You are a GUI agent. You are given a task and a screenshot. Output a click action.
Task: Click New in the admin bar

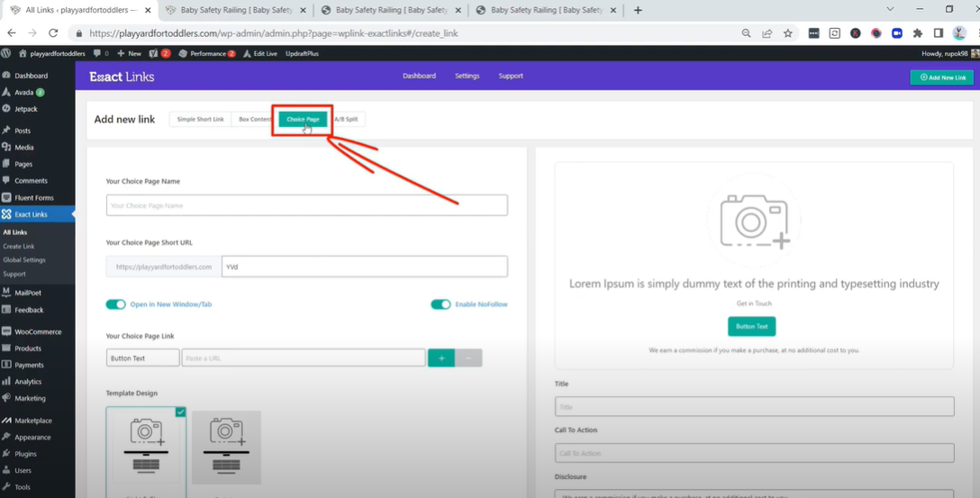pyautogui.click(x=130, y=54)
